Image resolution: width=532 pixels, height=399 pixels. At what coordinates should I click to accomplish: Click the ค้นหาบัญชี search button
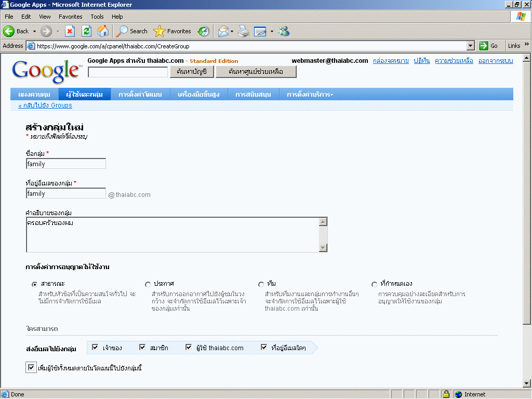(192, 72)
